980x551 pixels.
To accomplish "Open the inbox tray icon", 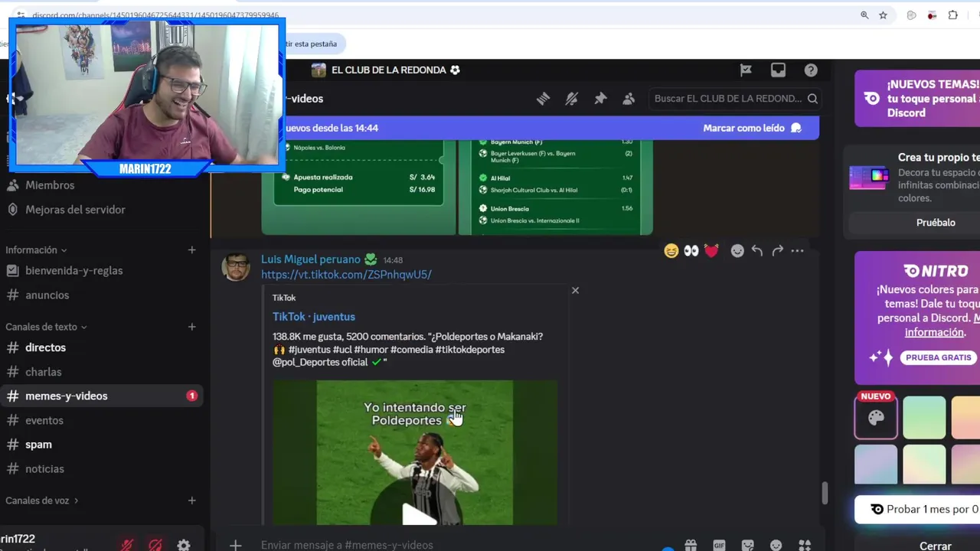I will [778, 70].
